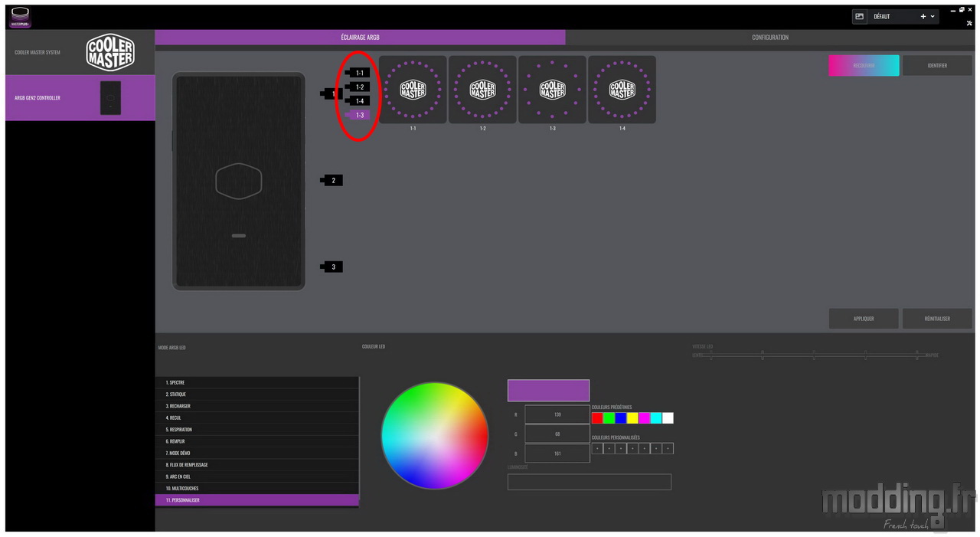Screen dimensions: 980x537
Task: Select controller port 2
Action: pos(332,181)
